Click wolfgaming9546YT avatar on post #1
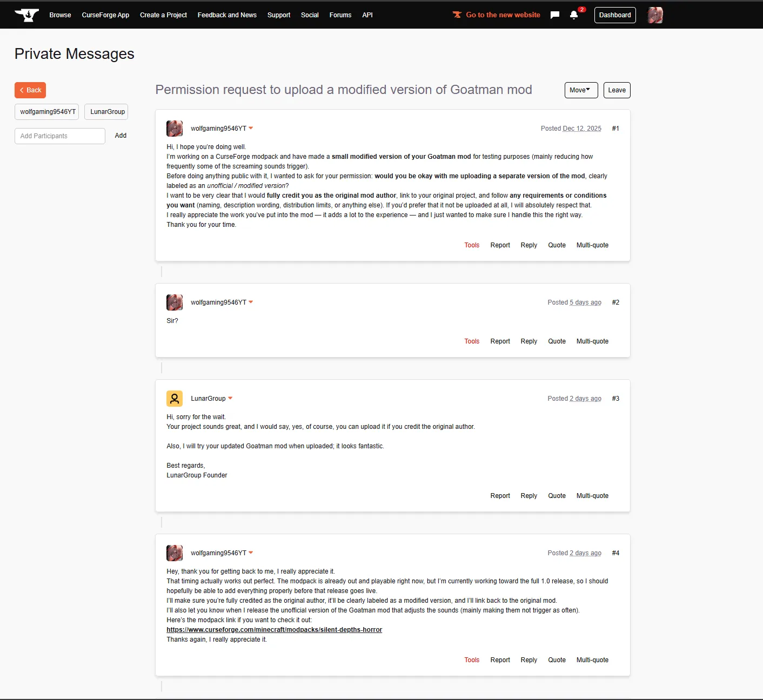763x700 pixels. click(175, 129)
